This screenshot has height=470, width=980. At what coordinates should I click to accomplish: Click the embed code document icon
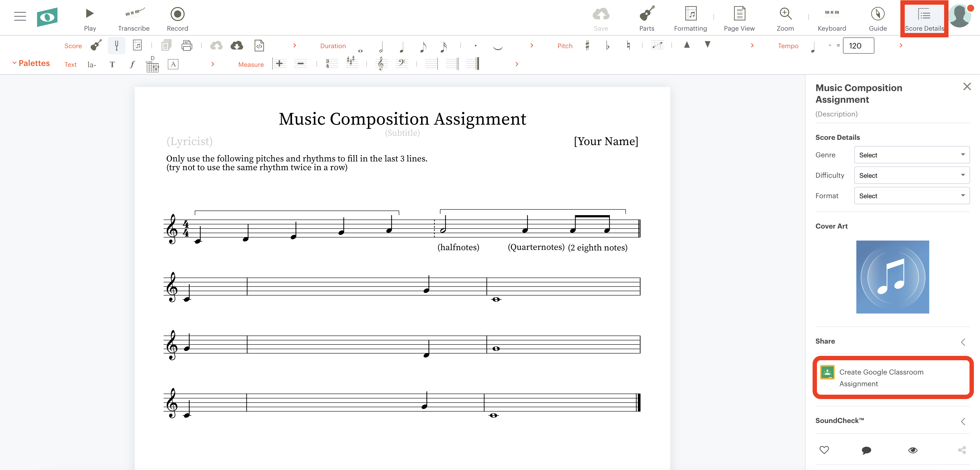pyautogui.click(x=259, y=46)
